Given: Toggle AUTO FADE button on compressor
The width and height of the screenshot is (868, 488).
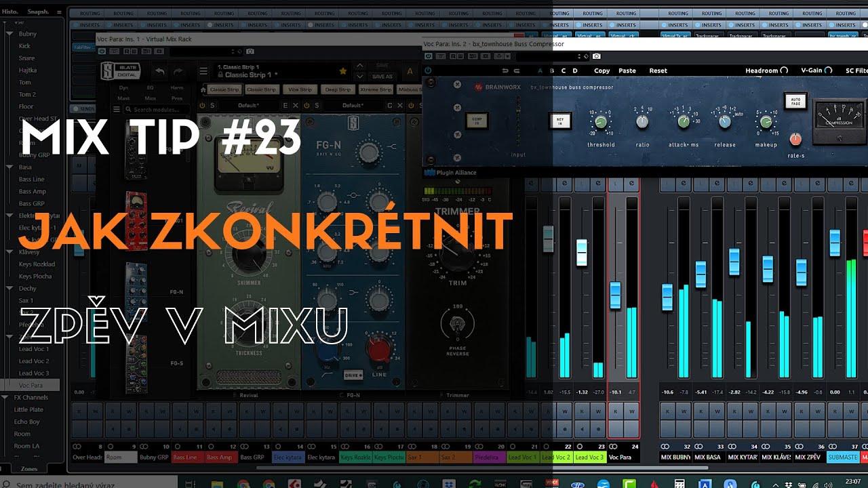Looking at the screenshot, I should coord(794,101).
